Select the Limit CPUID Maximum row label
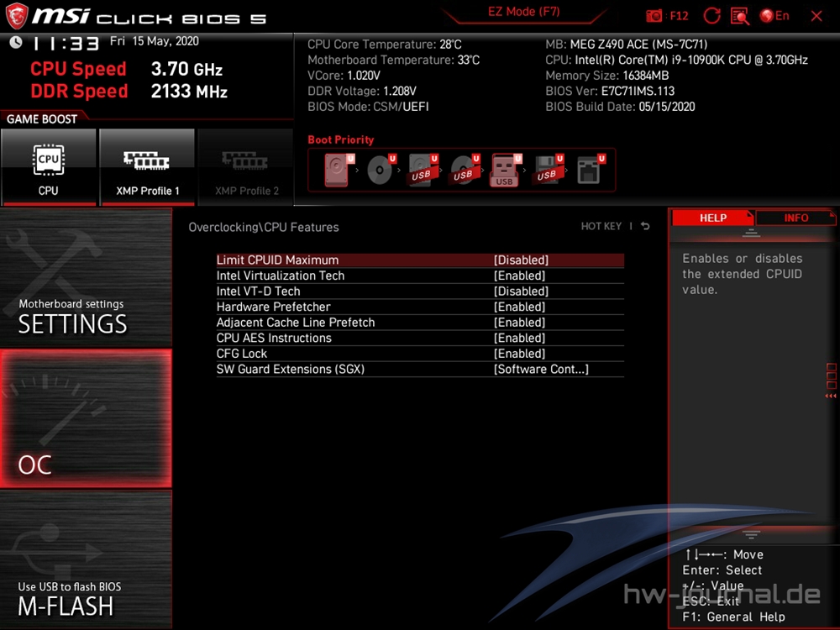The width and height of the screenshot is (840, 630). pos(277,260)
